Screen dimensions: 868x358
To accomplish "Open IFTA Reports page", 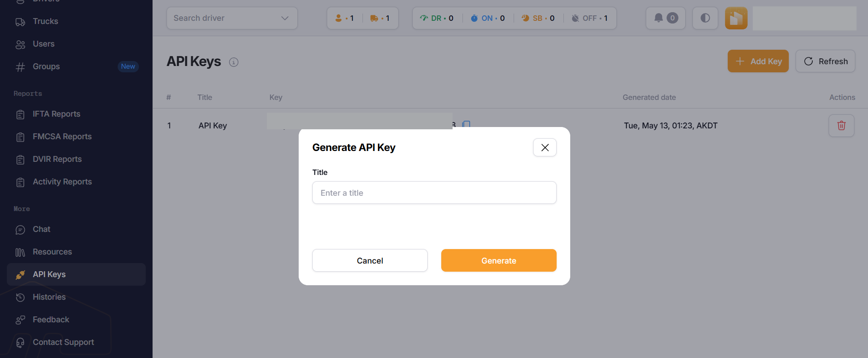I will [x=56, y=114].
